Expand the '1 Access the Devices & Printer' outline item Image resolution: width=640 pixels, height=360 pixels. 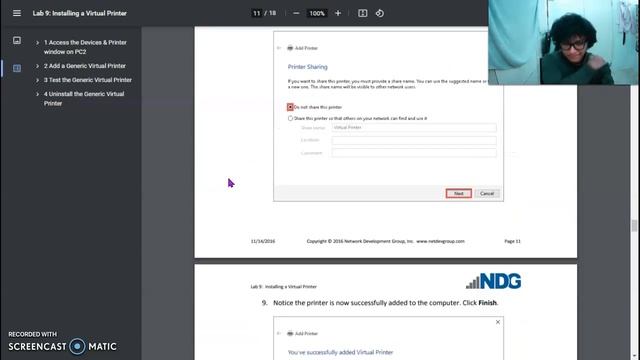(x=38, y=42)
